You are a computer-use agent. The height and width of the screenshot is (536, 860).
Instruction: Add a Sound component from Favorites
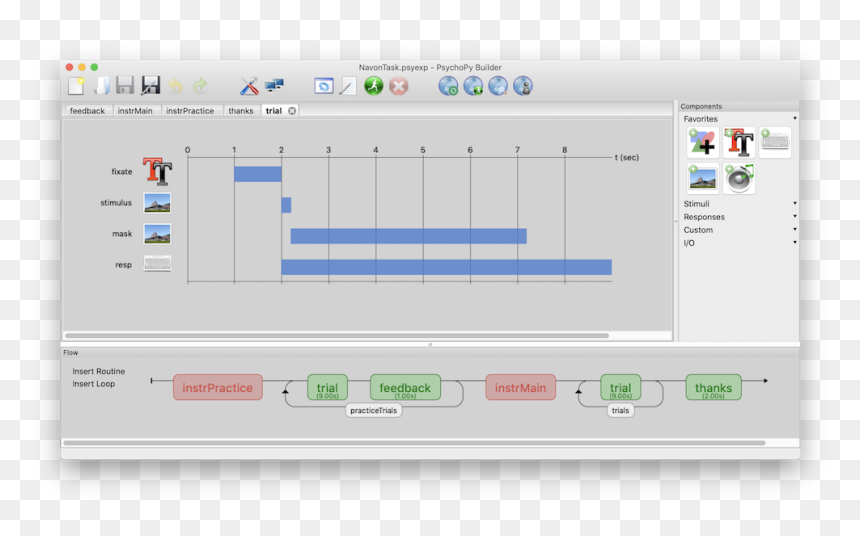coord(739,178)
